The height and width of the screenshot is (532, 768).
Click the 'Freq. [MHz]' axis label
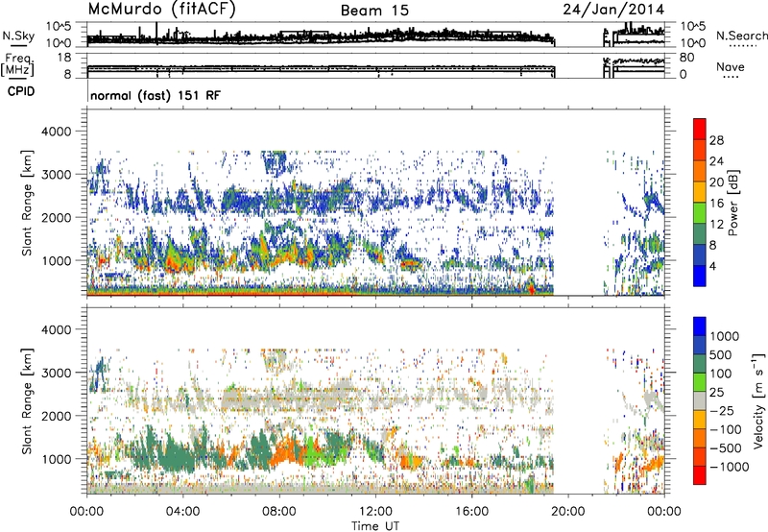coord(17,65)
